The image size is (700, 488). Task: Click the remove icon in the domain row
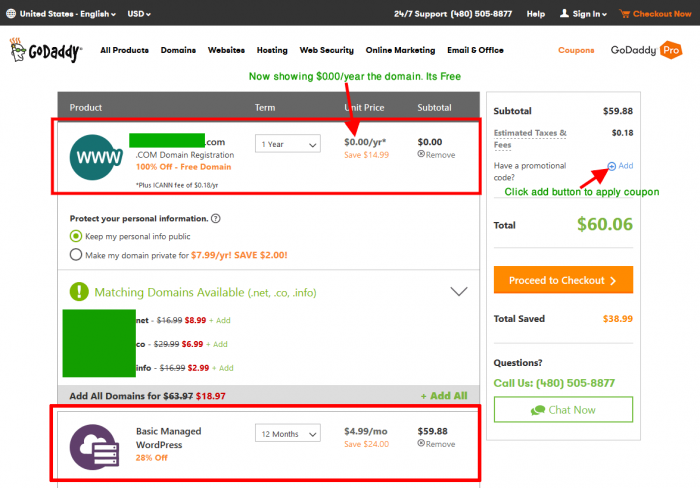pyautogui.click(x=421, y=154)
